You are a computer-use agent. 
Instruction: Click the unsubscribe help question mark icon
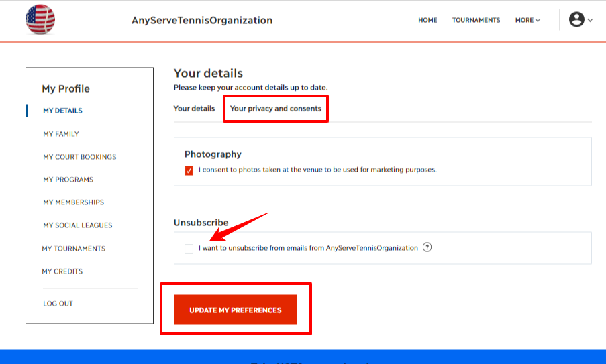tap(427, 247)
